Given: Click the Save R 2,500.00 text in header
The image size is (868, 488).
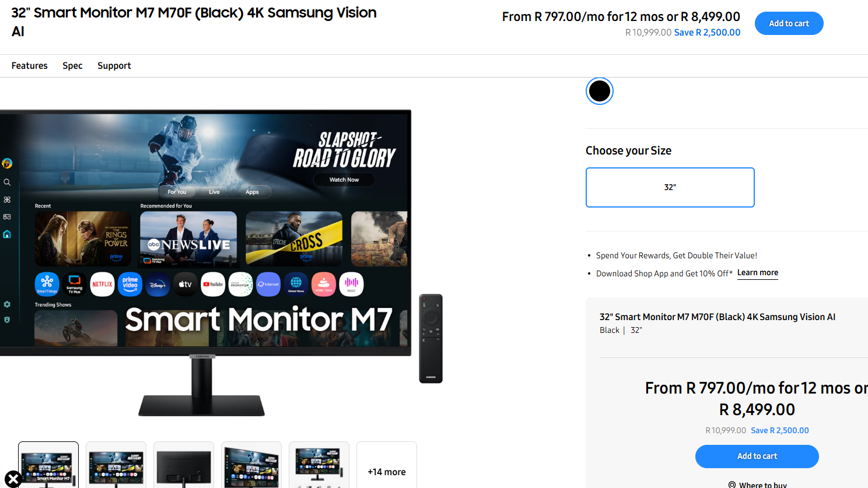Looking at the screenshot, I should (707, 33).
